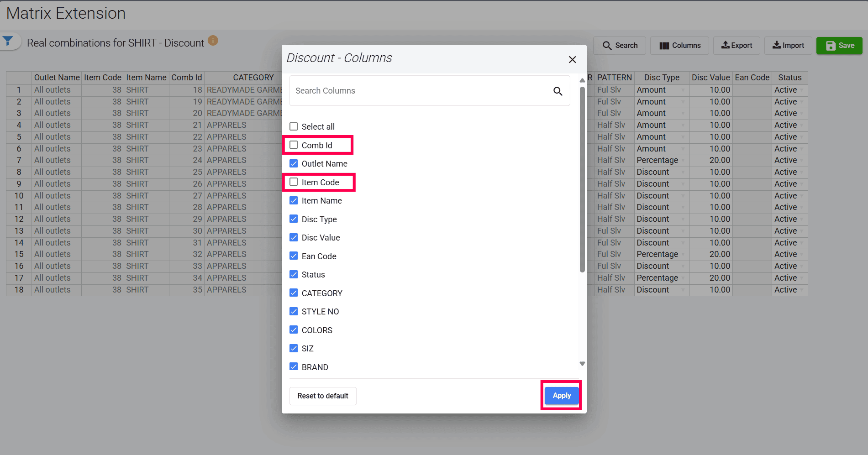868x455 pixels.
Task: Check the Item Code column checkbox
Action: pos(294,182)
